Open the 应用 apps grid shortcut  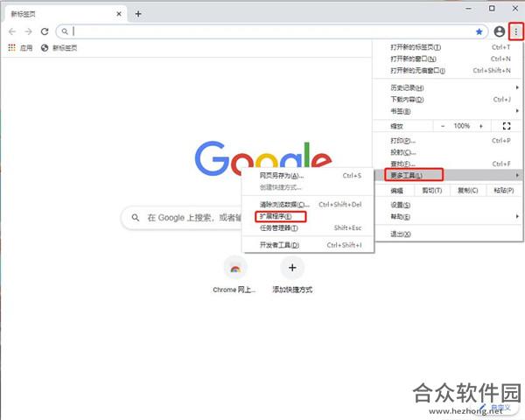click(x=20, y=48)
